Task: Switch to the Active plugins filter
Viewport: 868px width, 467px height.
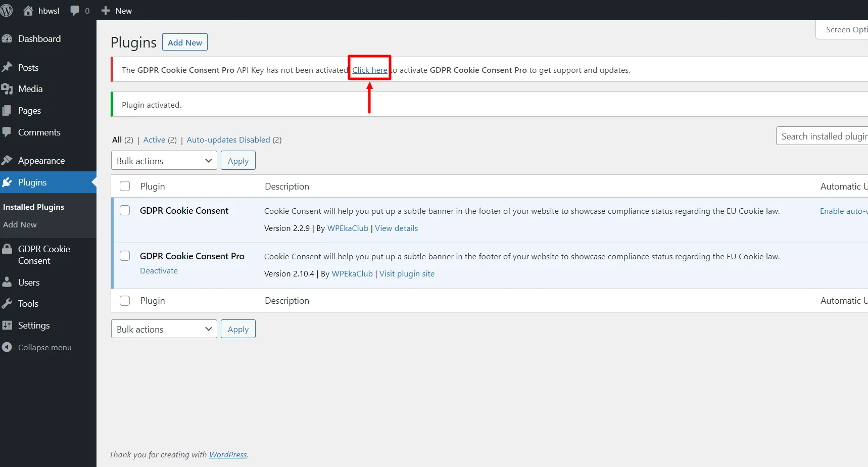Action: pyautogui.click(x=154, y=139)
